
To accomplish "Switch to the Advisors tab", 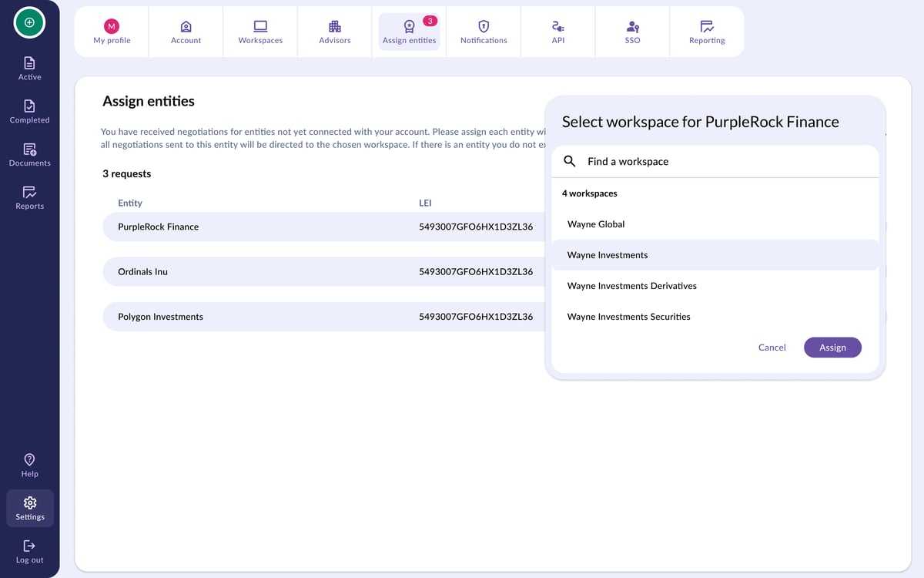I will 335,32.
